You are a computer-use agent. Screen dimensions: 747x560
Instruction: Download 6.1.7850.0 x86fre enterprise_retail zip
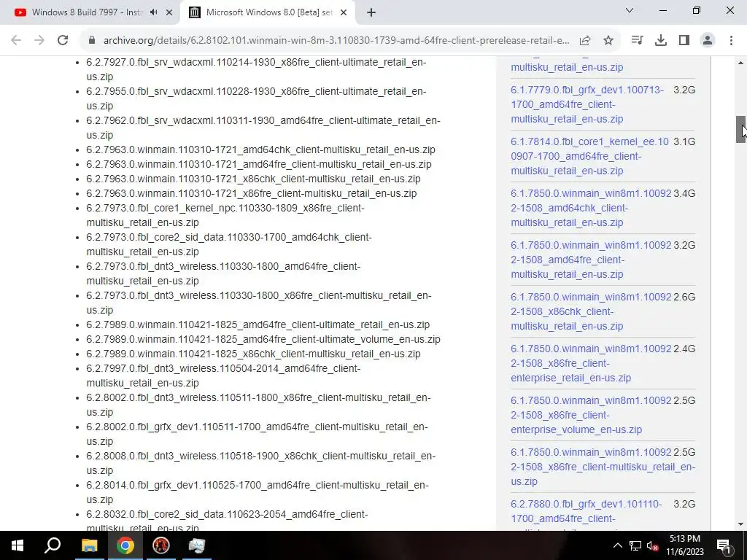pos(591,363)
